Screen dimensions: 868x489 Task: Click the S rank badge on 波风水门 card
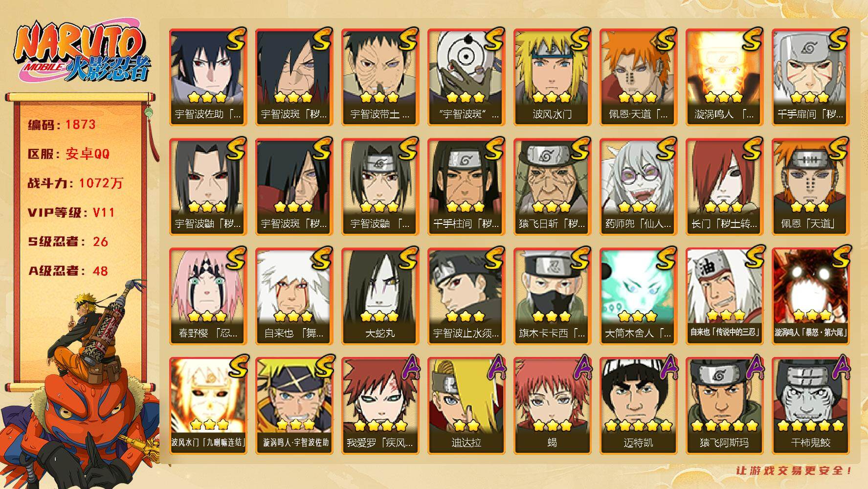click(579, 39)
